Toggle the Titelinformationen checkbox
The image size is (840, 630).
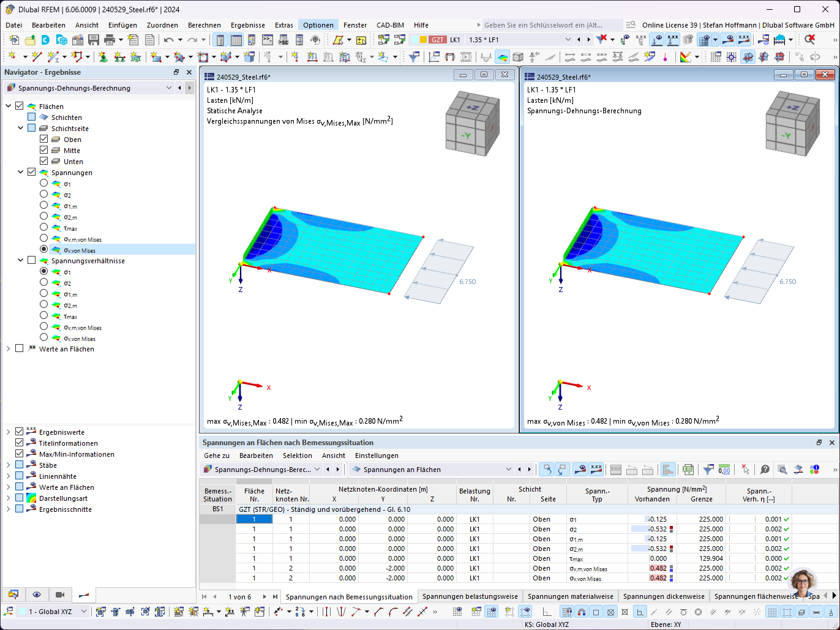click(20, 443)
